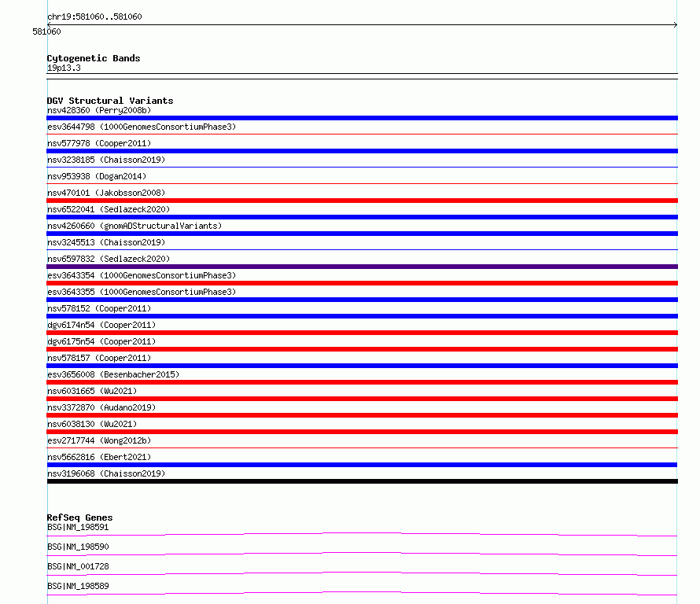Select the RefSeq Genes track heading
This screenshot has height=604, width=700.
[79, 517]
